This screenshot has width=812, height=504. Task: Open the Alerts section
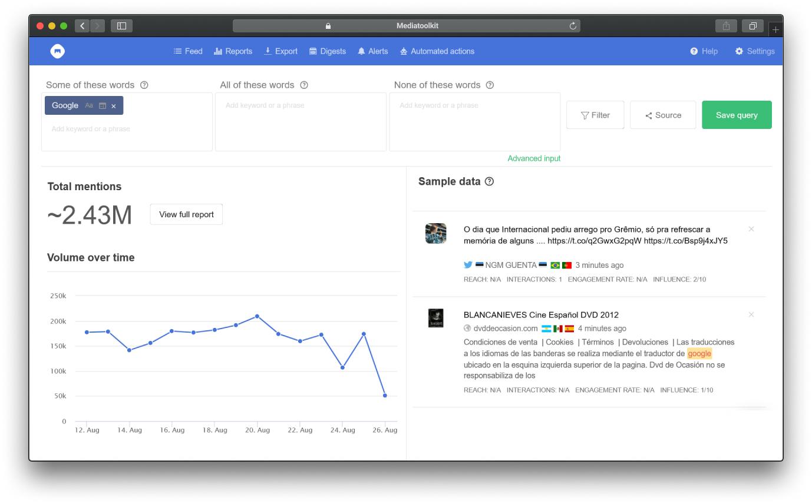pos(372,51)
